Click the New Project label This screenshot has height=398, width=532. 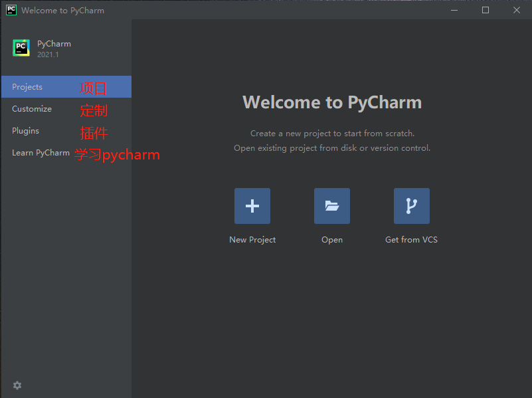pyautogui.click(x=252, y=240)
